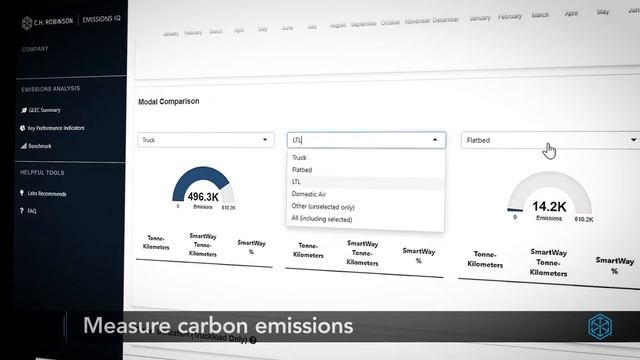This screenshot has width=640, height=360.
Task: Click the blue hexagon logo in banner
Action: (x=600, y=326)
